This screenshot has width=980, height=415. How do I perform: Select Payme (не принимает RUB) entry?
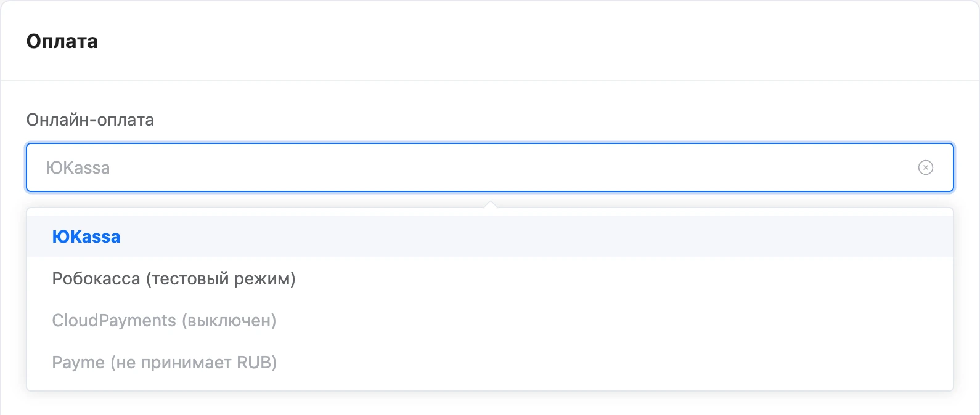(490, 362)
